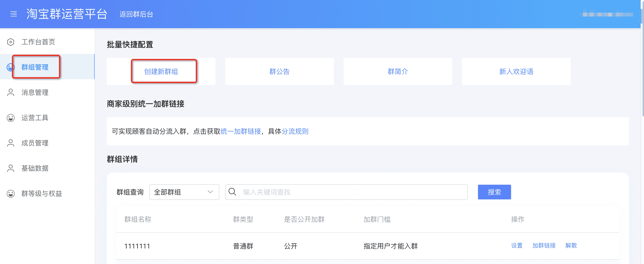Click the 基础数据 data icon
Image resolution: width=644 pixels, height=264 pixels.
click(x=10, y=168)
